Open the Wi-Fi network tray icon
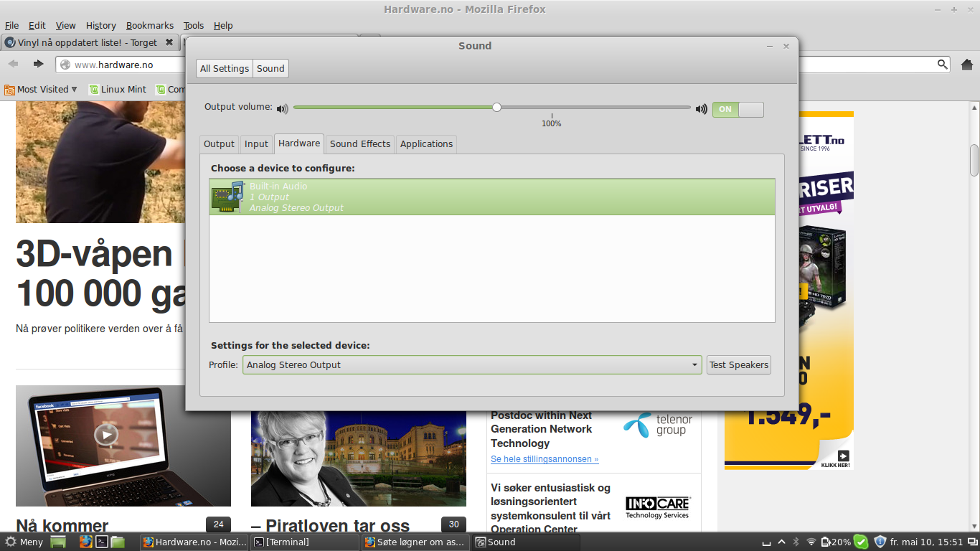Screen dimensions: 980x551 point(811,542)
